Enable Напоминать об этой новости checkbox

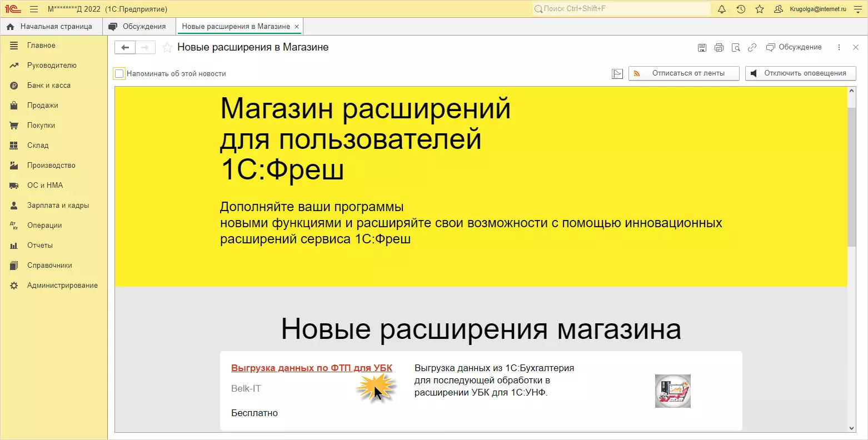pos(119,74)
